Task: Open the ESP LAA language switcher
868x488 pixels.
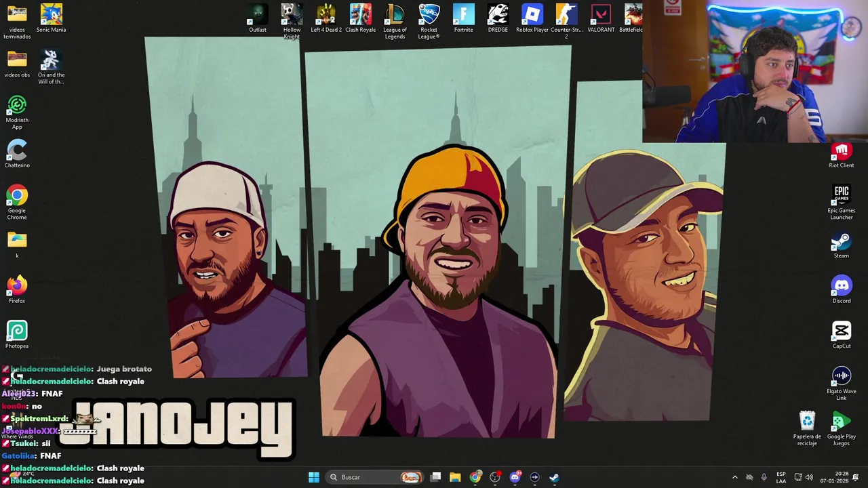Action: 781,477
